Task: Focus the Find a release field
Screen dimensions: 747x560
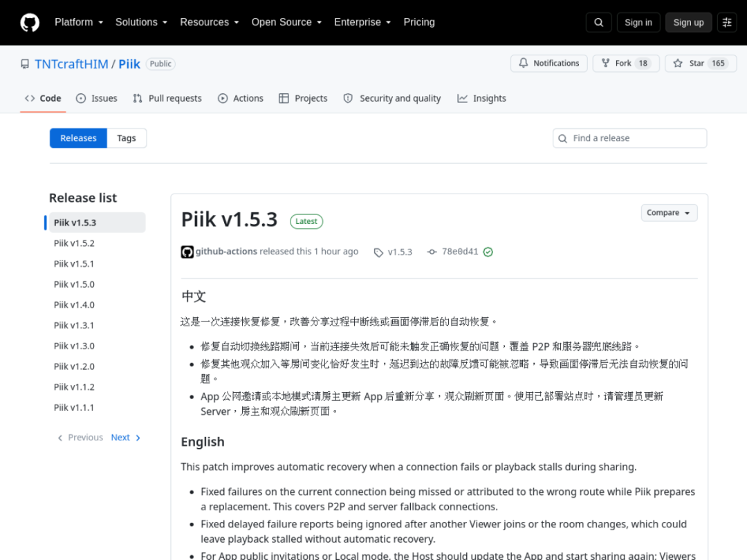Action: 630,138
